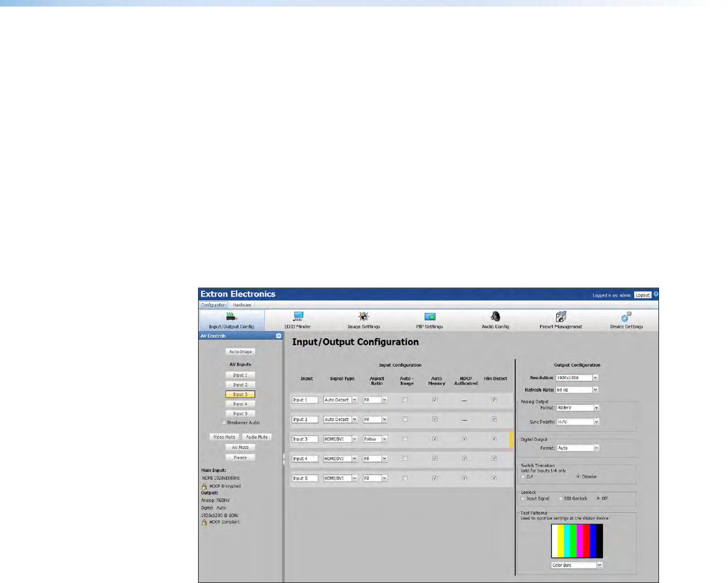Click the AV Mute button
728x583 pixels.
(240, 447)
